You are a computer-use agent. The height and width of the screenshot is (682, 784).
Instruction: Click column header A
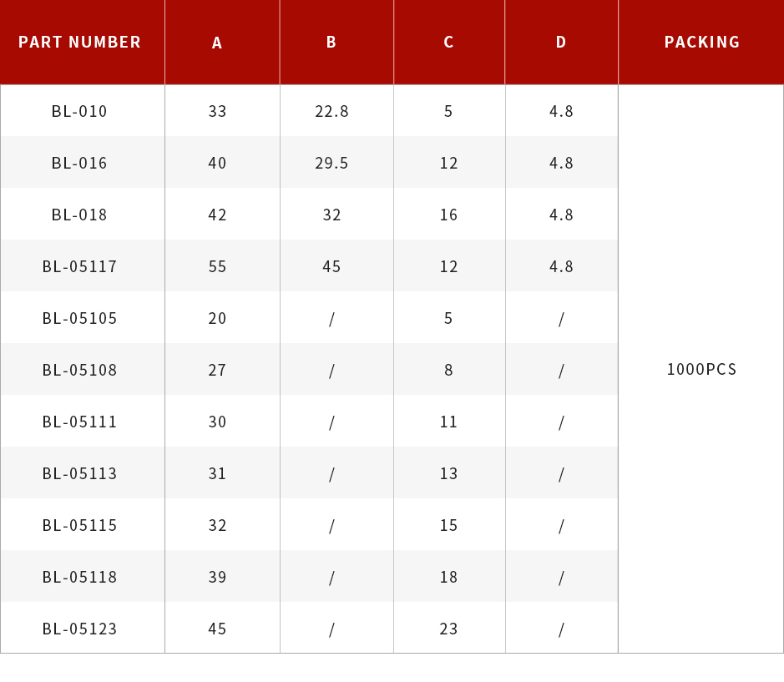[x=217, y=43]
